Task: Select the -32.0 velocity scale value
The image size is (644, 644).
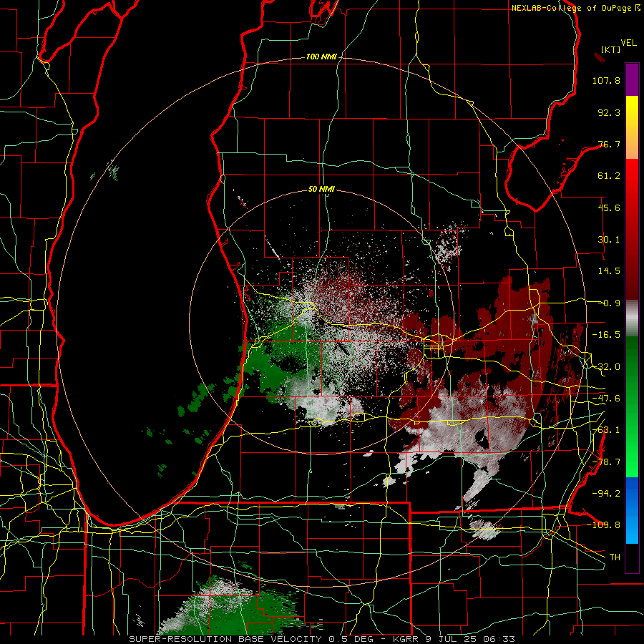Action: pyautogui.click(x=606, y=367)
